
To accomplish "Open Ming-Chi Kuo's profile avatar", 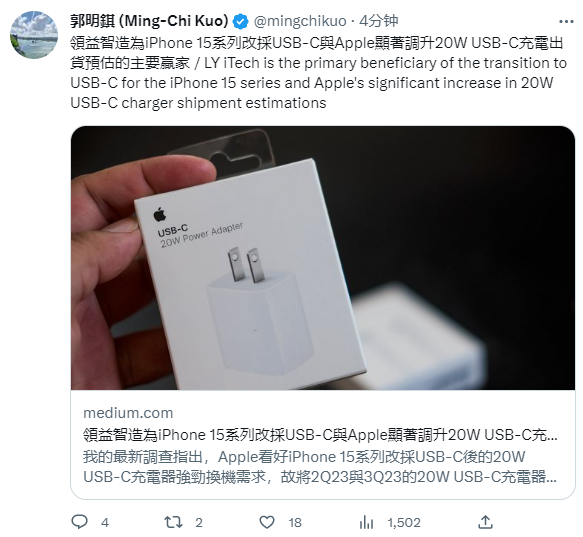I will click(34, 35).
